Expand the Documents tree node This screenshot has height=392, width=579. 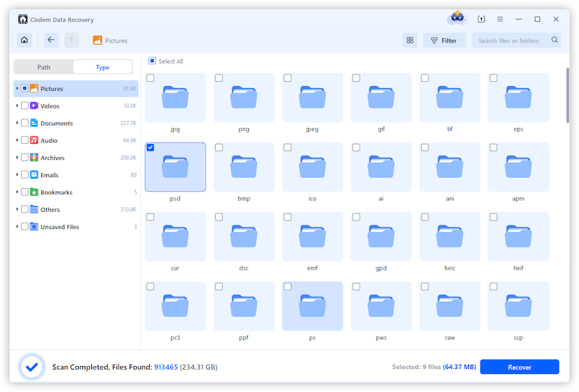pyautogui.click(x=17, y=123)
